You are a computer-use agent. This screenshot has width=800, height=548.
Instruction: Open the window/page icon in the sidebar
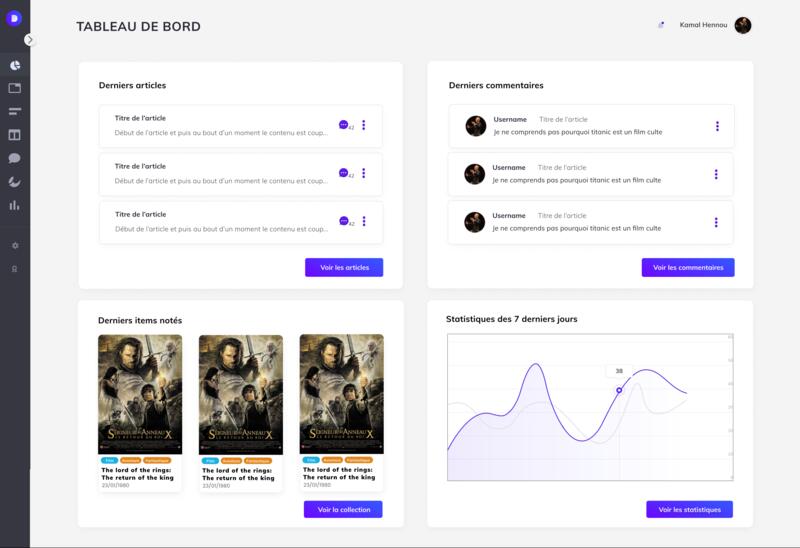[x=15, y=88]
